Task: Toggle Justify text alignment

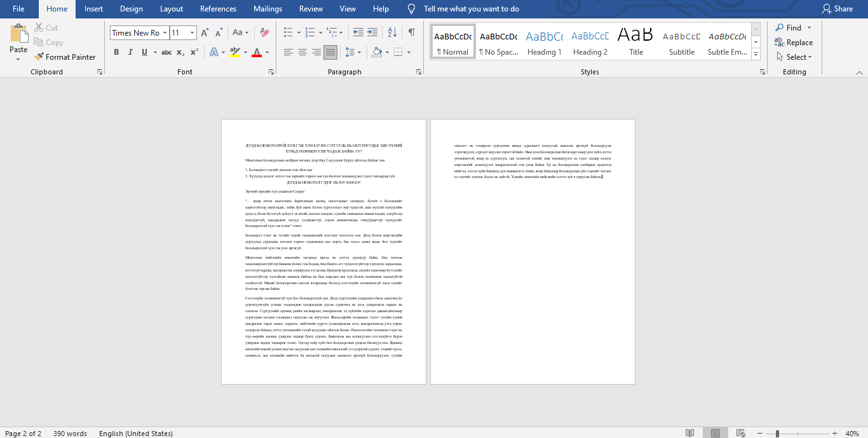Action: 330,52
